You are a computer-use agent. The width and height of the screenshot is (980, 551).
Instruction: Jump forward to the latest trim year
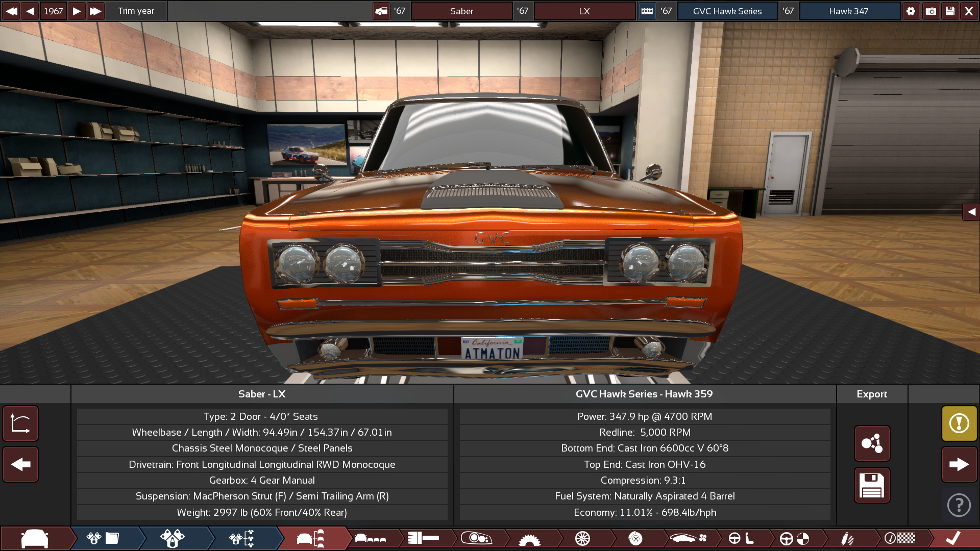(x=95, y=11)
